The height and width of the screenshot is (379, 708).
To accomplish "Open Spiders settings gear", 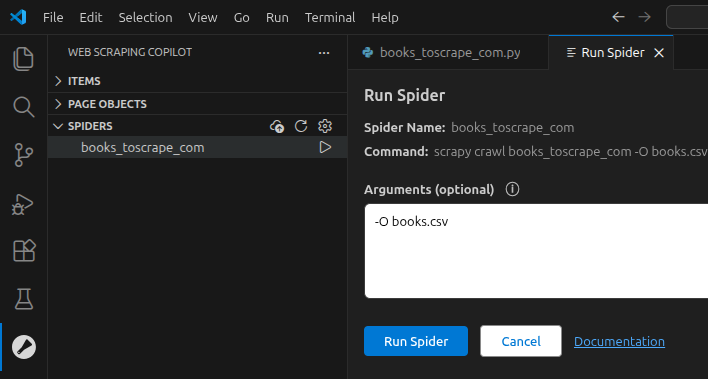I will click(325, 126).
